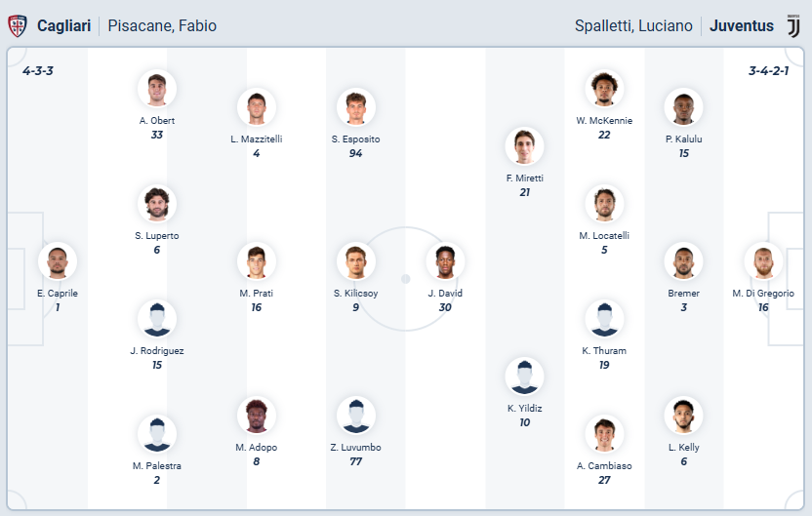Open E. Caprile goalkeeper avatar
The image size is (812, 516).
(58, 261)
